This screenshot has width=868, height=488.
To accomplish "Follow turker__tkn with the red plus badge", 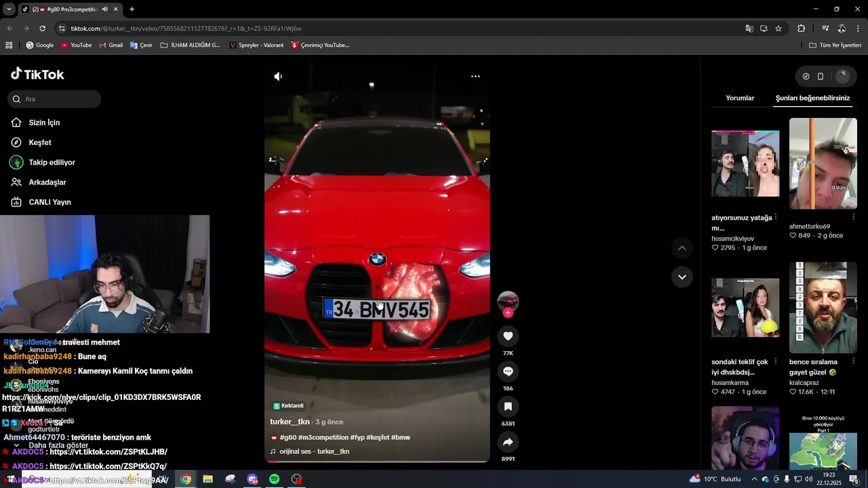I will pyautogui.click(x=508, y=312).
